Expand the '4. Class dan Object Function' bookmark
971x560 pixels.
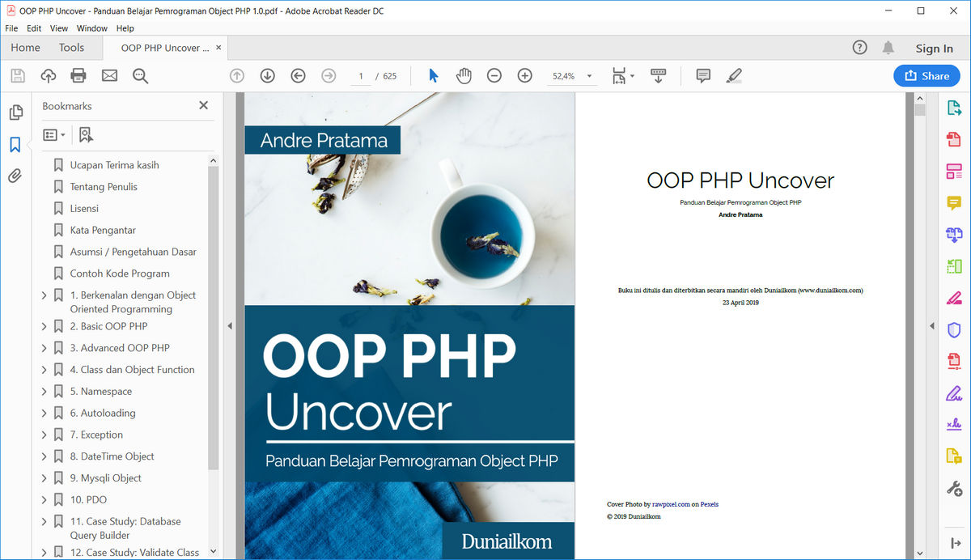pos(45,370)
